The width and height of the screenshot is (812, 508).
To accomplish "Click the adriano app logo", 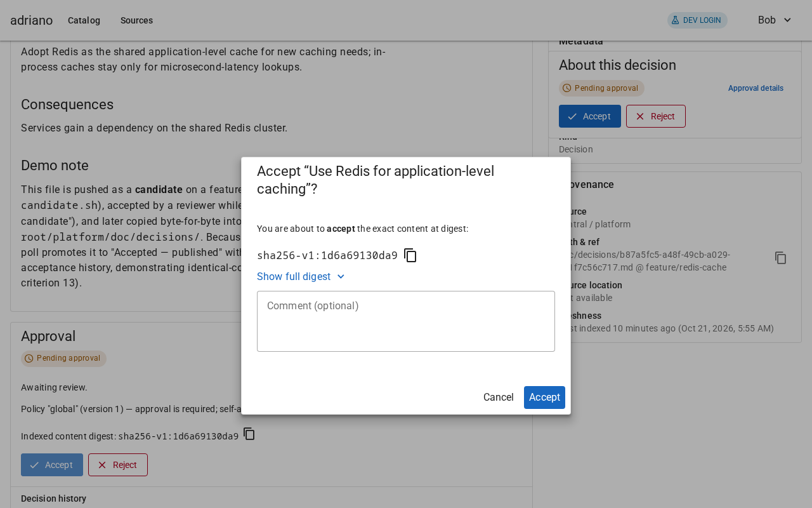I will coord(32,20).
